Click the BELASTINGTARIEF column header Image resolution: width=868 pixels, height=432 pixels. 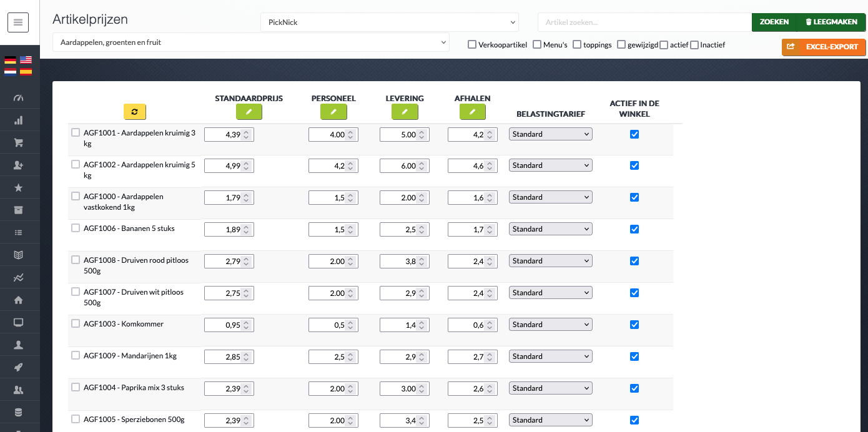pyautogui.click(x=551, y=114)
